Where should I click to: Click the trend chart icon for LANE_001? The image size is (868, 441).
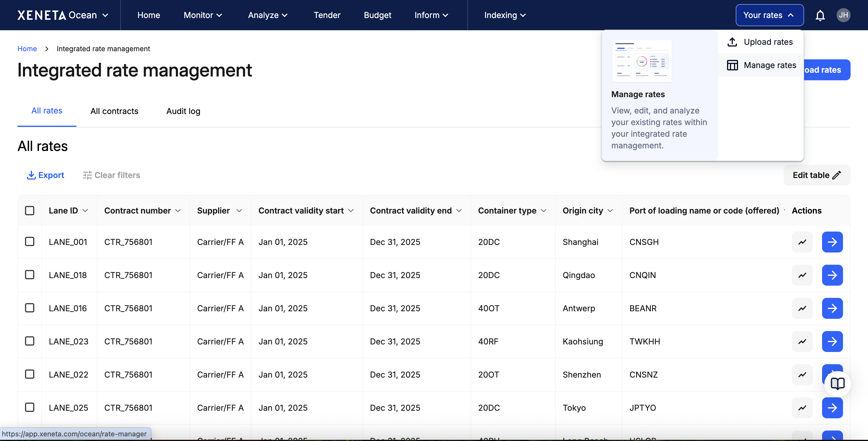point(802,242)
